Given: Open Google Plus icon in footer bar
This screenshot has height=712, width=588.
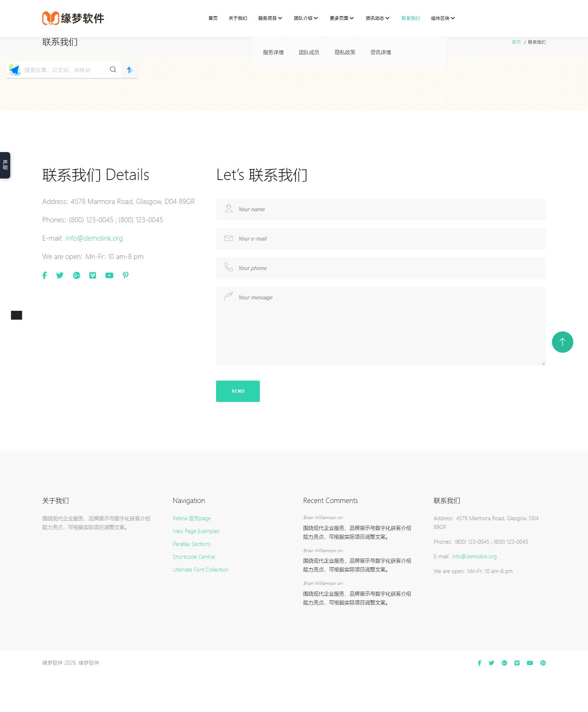Looking at the screenshot, I should tap(504, 663).
